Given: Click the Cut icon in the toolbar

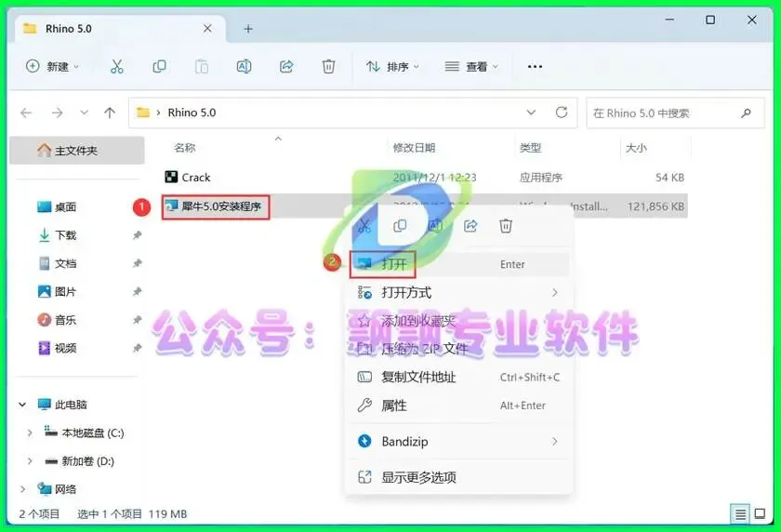Looking at the screenshot, I should (x=116, y=66).
